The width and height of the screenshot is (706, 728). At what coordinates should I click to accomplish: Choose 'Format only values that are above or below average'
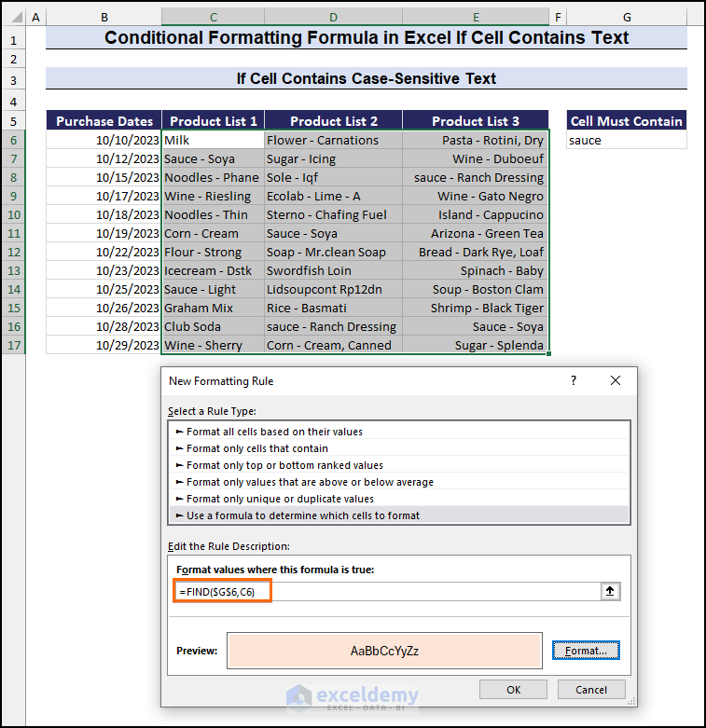[398, 482]
